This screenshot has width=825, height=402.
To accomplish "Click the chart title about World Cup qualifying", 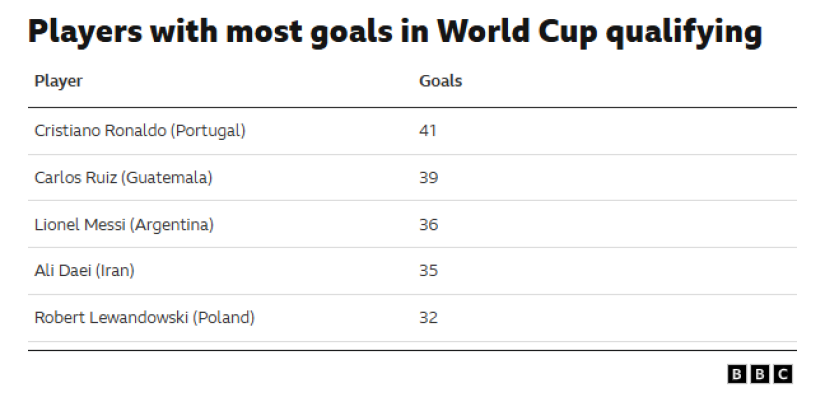I will (394, 33).
